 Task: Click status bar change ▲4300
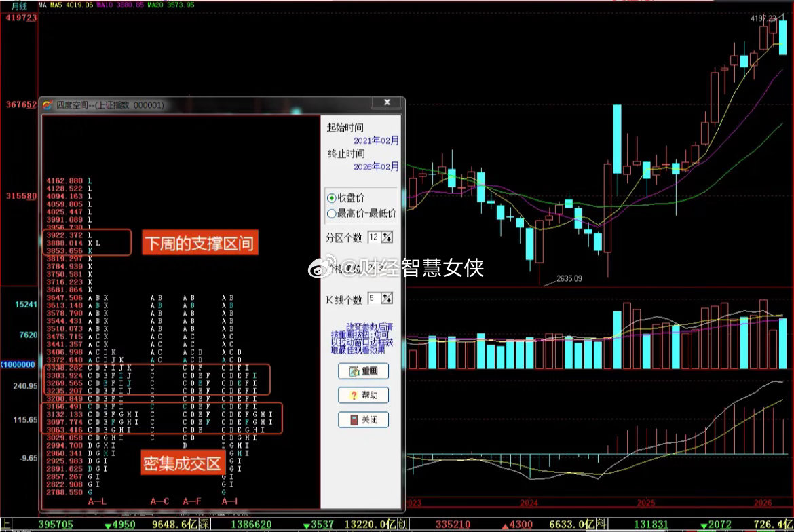pyautogui.click(x=517, y=525)
